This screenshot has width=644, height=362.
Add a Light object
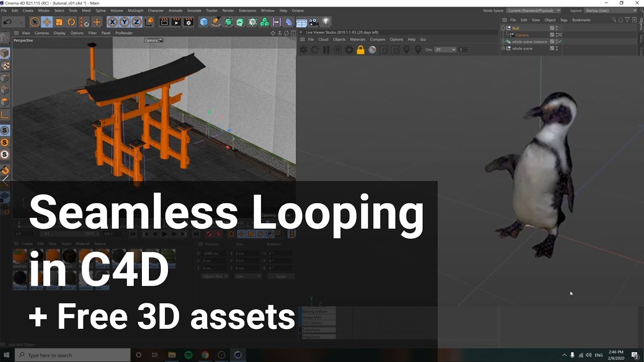point(326,22)
